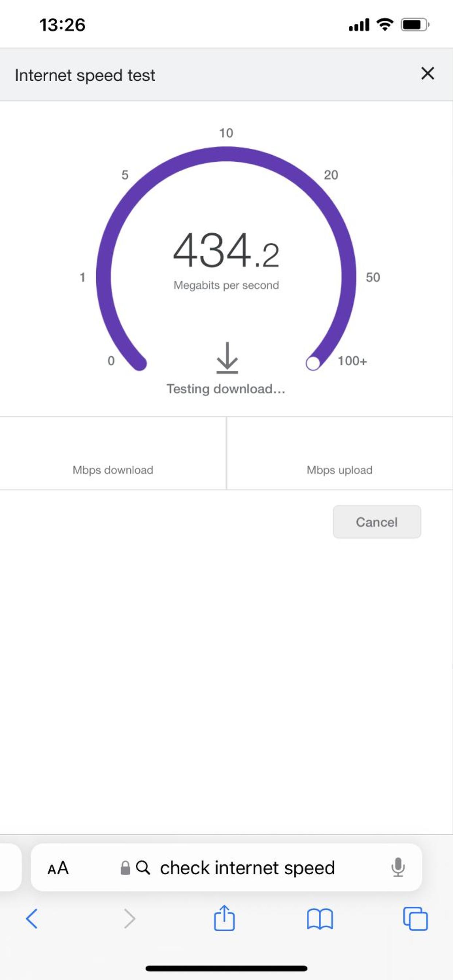This screenshot has width=453, height=980.
Task: Tap the battery status icon
Action: (x=415, y=25)
